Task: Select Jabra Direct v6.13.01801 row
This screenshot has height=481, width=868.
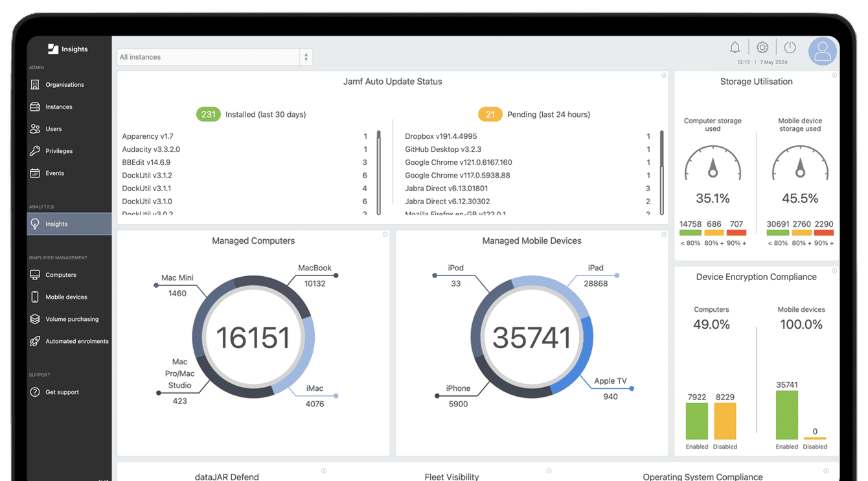Action: point(528,189)
